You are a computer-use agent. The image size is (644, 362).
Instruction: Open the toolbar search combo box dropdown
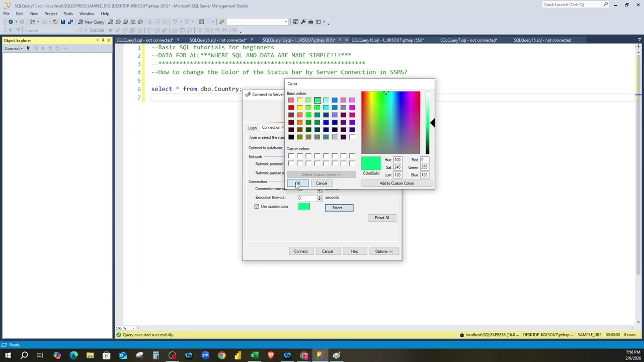click(x=286, y=22)
